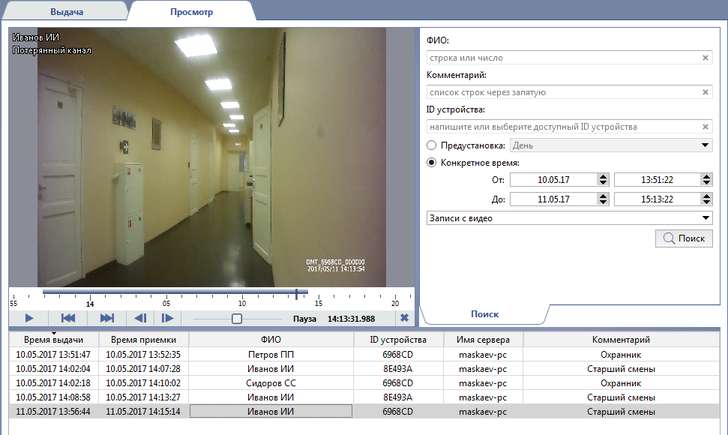Jump to the previous recording
728x435 pixels.
69,318
